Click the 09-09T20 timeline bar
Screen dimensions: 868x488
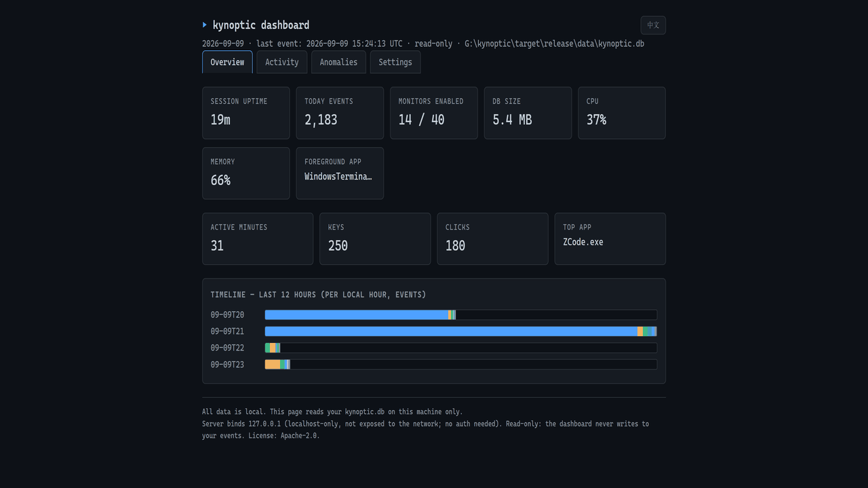(461, 314)
